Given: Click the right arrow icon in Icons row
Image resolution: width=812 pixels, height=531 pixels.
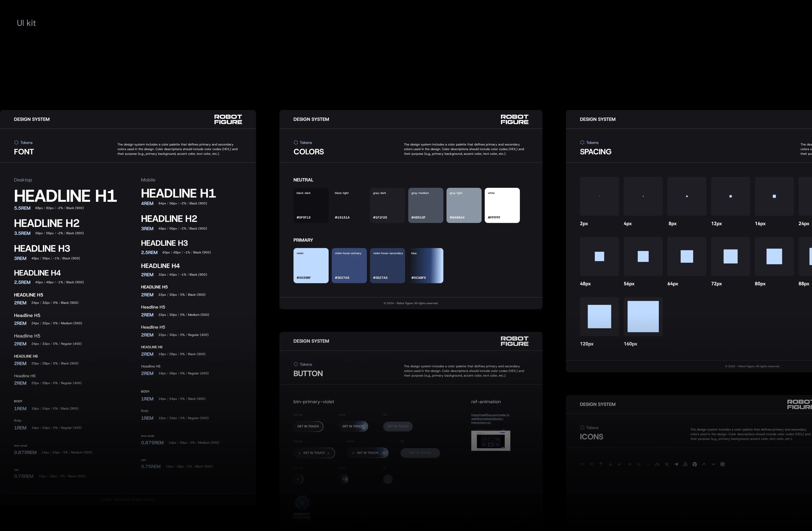Looking at the screenshot, I should point(629,464).
